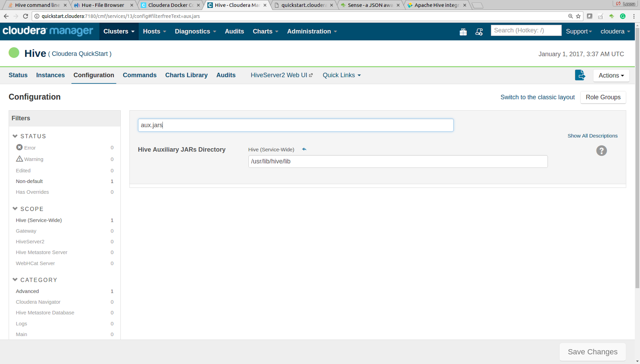640x364 pixels.
Task: Click the /usr/lib/hive/lib value field
Action: [398, 161]
